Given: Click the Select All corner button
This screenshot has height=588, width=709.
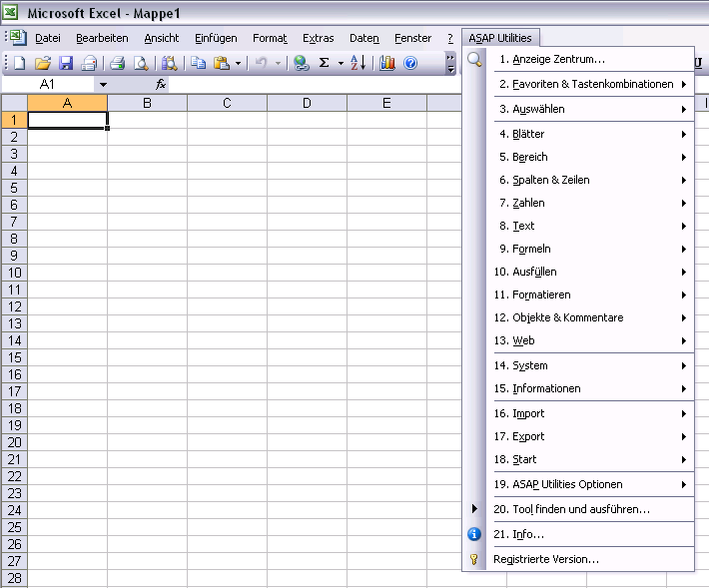Looking at the screenshot, I should (14, 103).
